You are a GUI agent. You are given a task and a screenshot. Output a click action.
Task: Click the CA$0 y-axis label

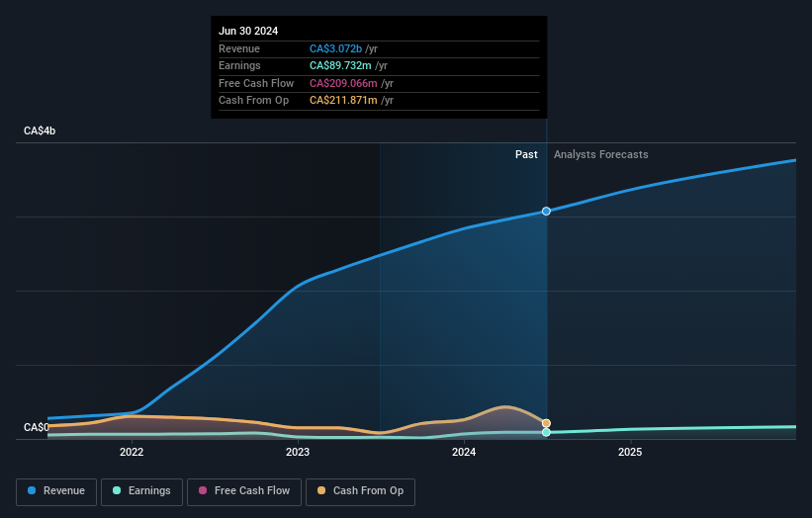tap(37, 427)
